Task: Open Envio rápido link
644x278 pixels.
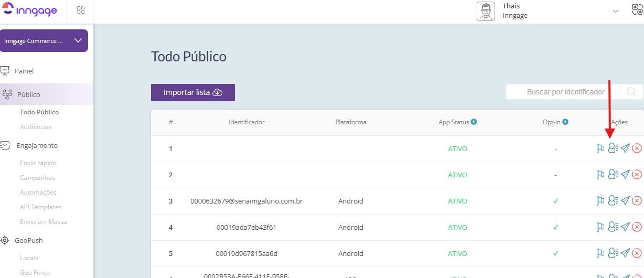Action: 38,163
